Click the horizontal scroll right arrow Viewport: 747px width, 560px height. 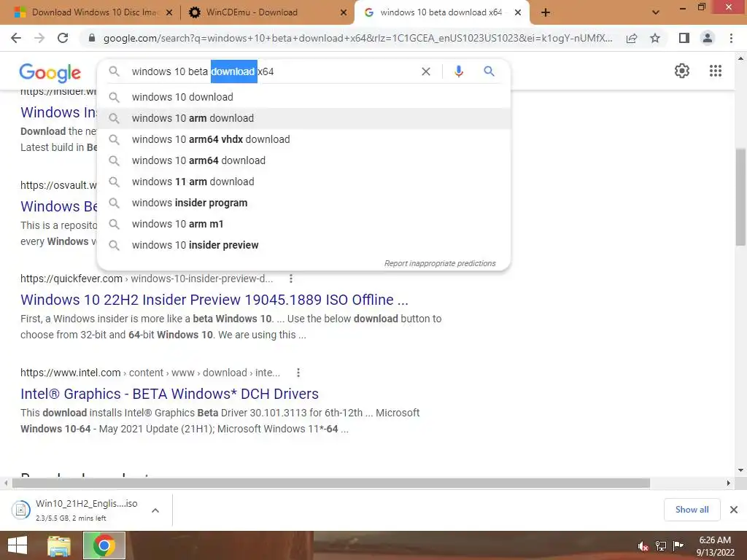click(x=728, y=483)
